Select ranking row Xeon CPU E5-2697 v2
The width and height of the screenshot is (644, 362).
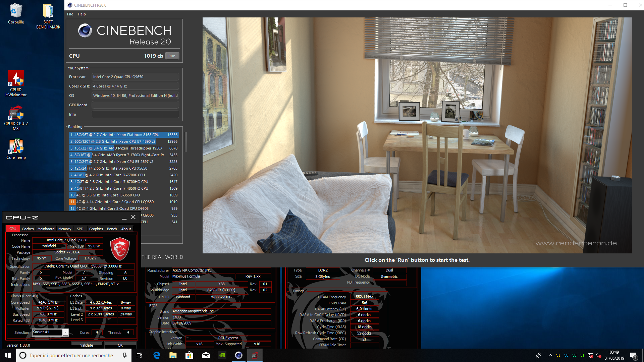point(124,162)
